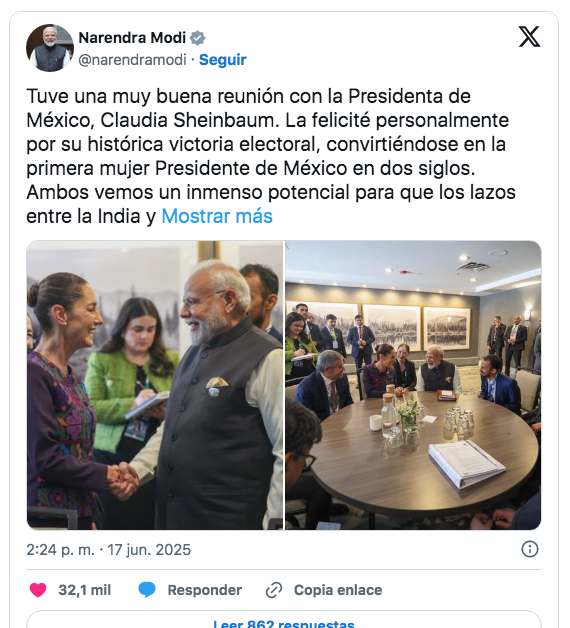
Task: Open the tweet info circle icon
Action: 530,549
